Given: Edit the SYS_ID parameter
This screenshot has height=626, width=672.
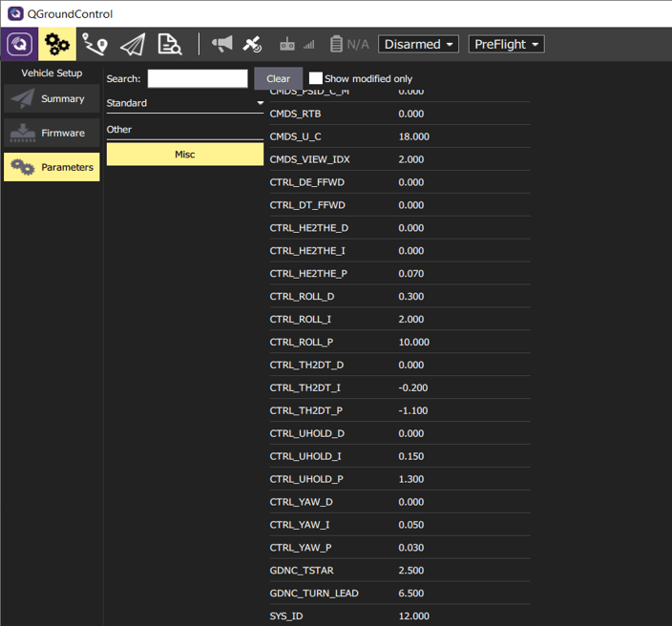Looking at the screenshot, I should tap(400, 616).
